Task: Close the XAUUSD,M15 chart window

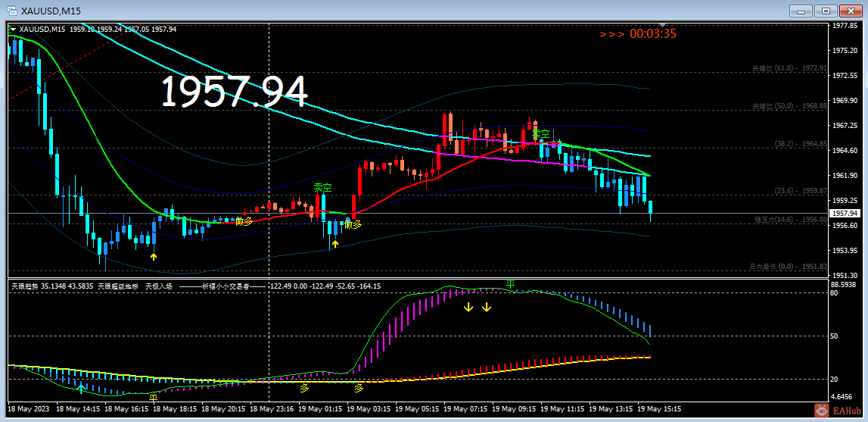Action: click(851, 11)
